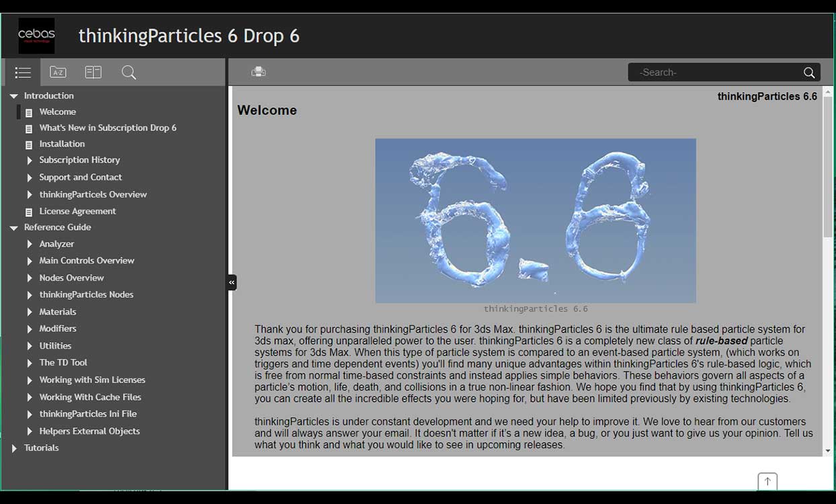Click the search magnifier button in search box

809,73
